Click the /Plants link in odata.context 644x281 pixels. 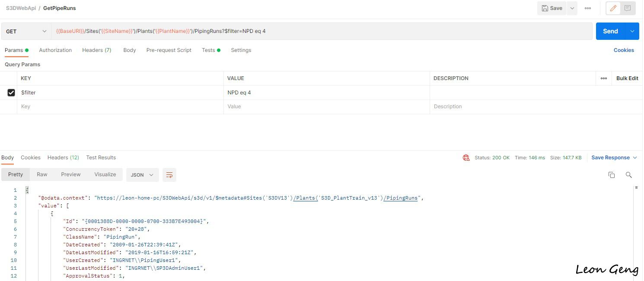point(305,198)
